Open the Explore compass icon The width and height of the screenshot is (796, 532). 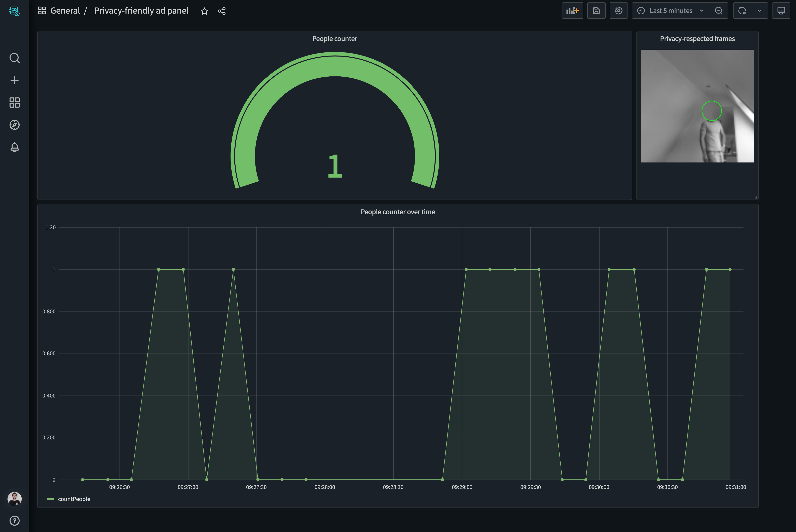coord(14,125)
